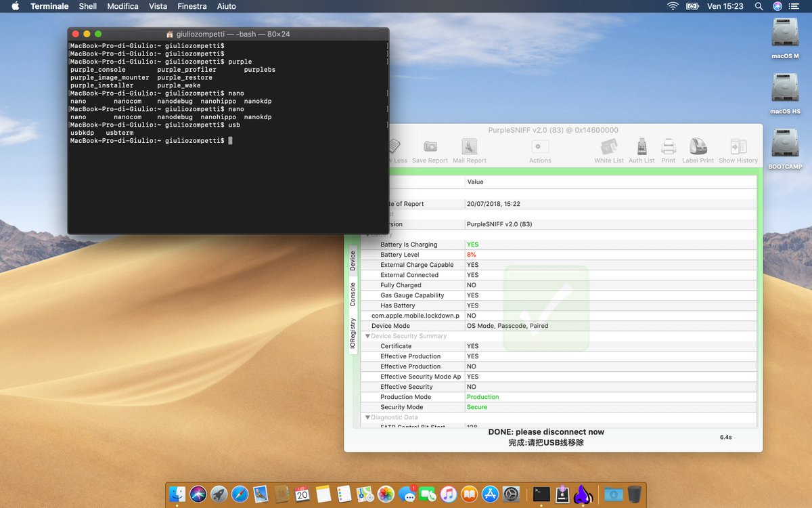Open Photos in the Dock
The height and width of the screenshot is (508, 812).
pyautogui.click(x=386, y=494)
